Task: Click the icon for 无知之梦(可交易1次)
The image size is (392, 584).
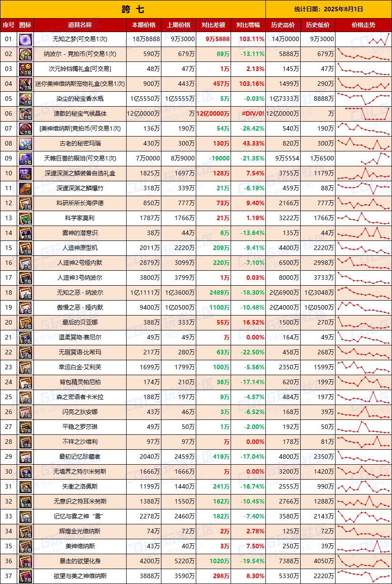Action: pos(25,39)
